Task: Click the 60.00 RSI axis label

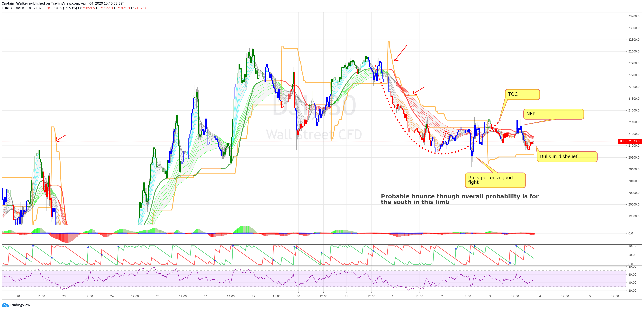Action: [632, 275]
